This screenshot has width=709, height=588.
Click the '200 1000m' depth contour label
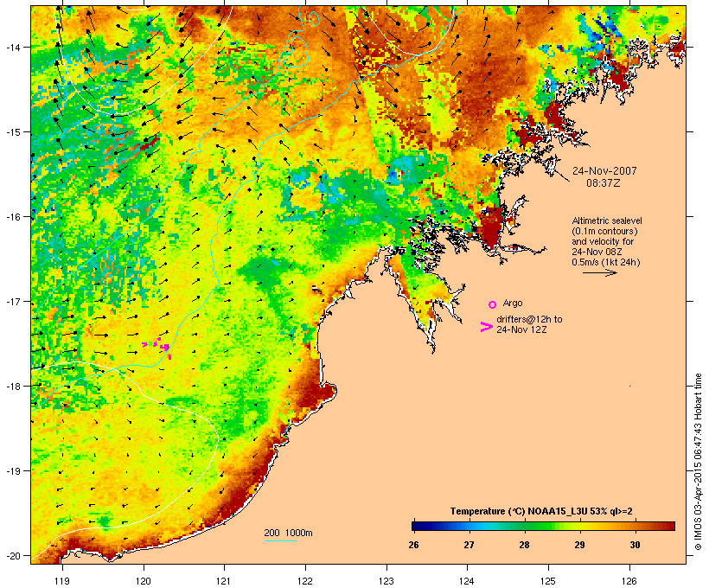pos(288,533)
